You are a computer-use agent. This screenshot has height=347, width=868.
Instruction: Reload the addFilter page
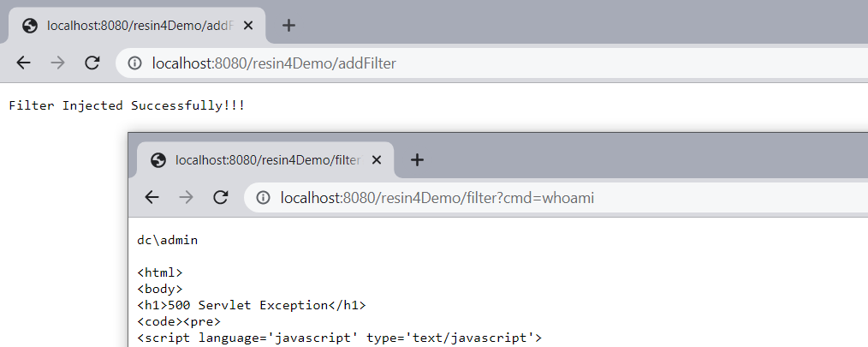92,63
